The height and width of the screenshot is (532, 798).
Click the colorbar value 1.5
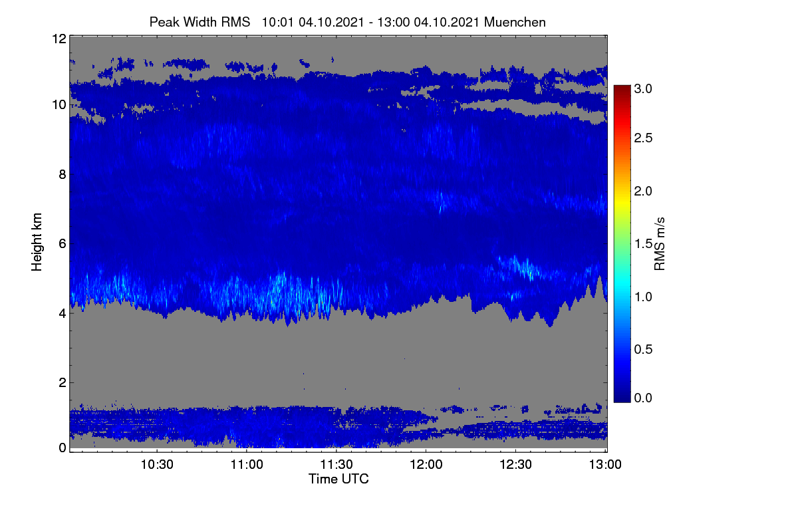pos(642,244)
